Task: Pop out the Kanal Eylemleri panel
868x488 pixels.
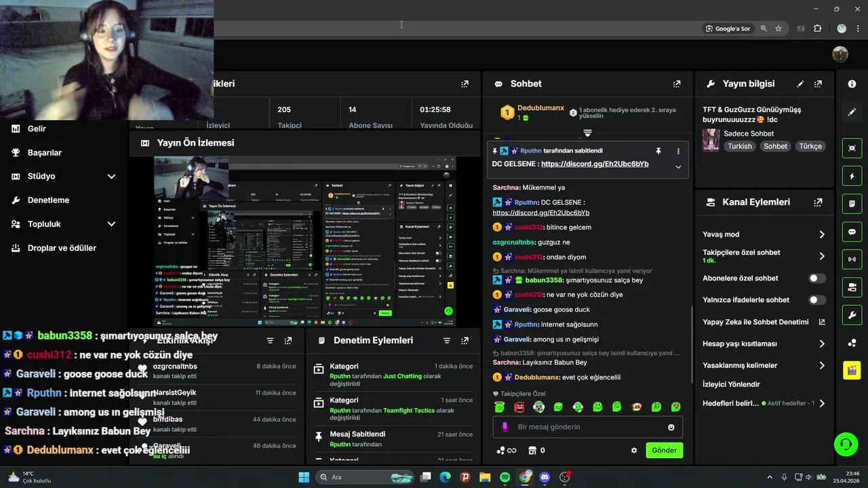Action: coord(818,202)
